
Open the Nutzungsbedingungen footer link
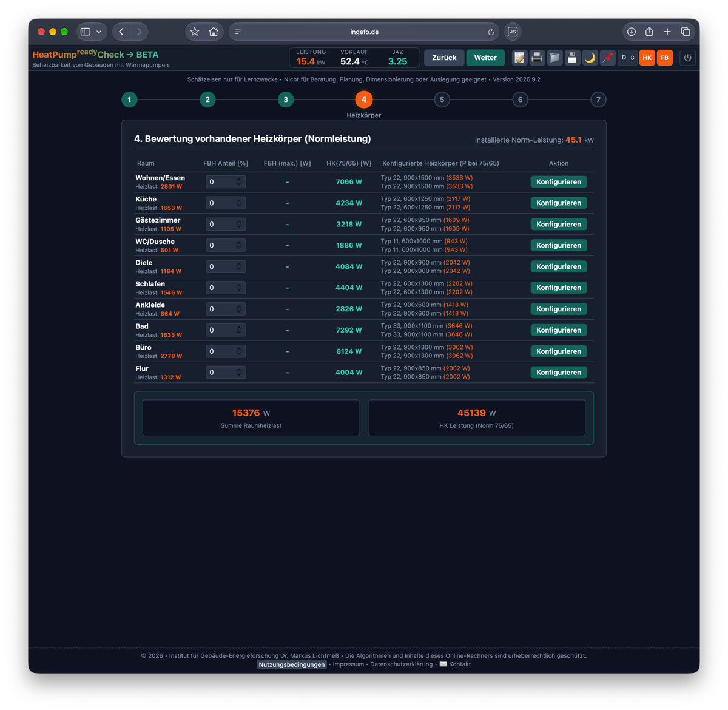292,664
